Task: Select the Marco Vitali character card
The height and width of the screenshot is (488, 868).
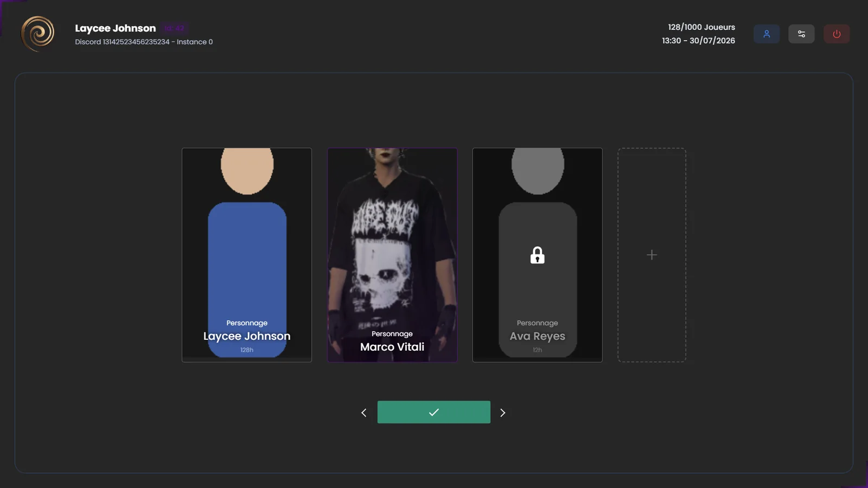Action: (x=392, y=255)
